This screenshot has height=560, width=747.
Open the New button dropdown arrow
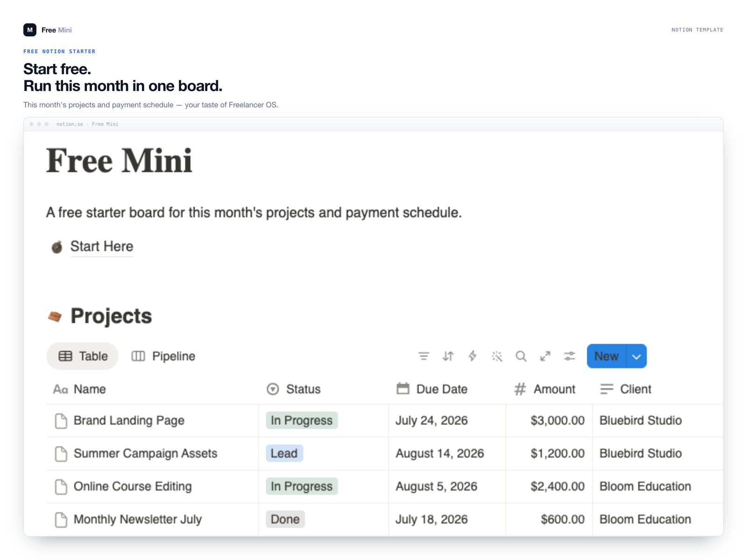coord(636,356)
